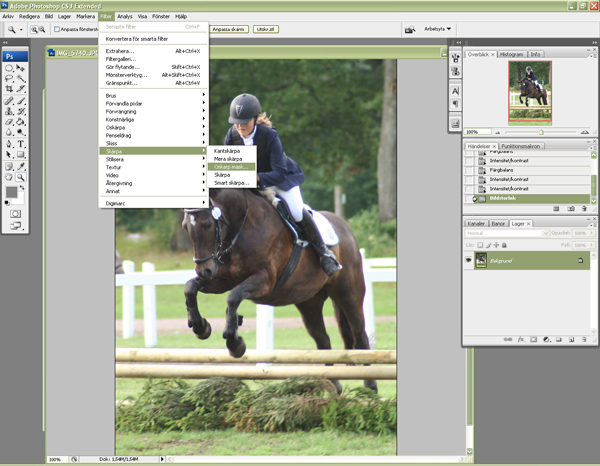The image size is (600, 466).
Task: Select the Dodge tool
Action: coord(21,132)
